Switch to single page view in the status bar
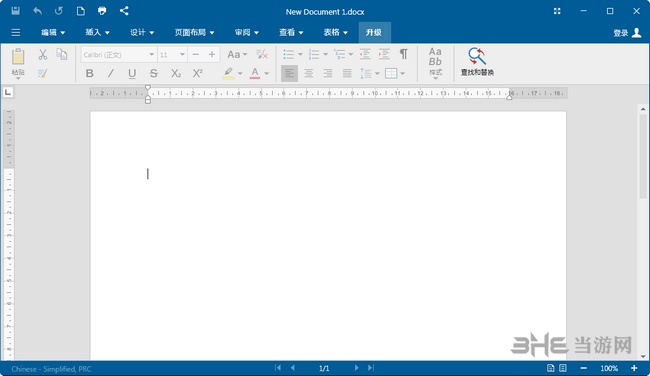Image resolution: width=650 pixels, height=376 pixels. pos(551,368)
